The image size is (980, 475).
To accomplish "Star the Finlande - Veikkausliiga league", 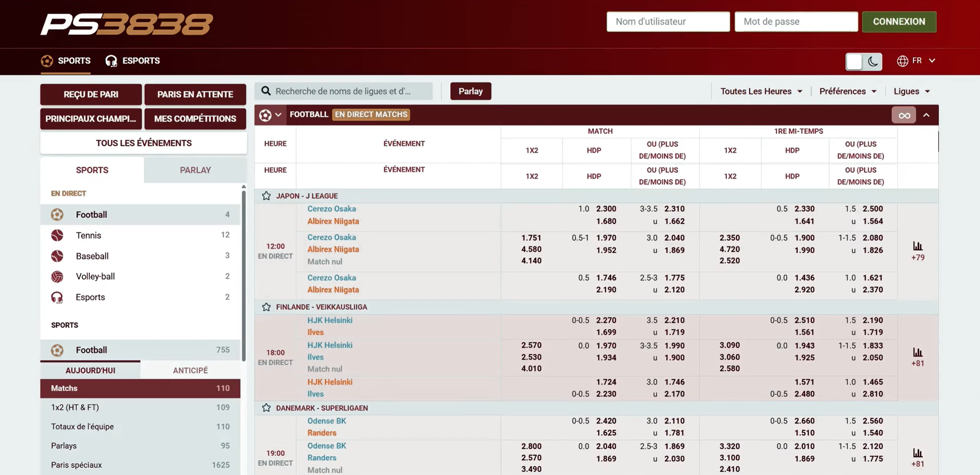I will tap(266, 307).
